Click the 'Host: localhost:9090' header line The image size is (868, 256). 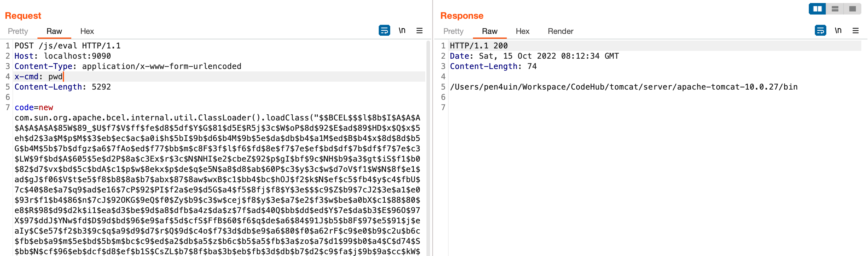[63, 56]
